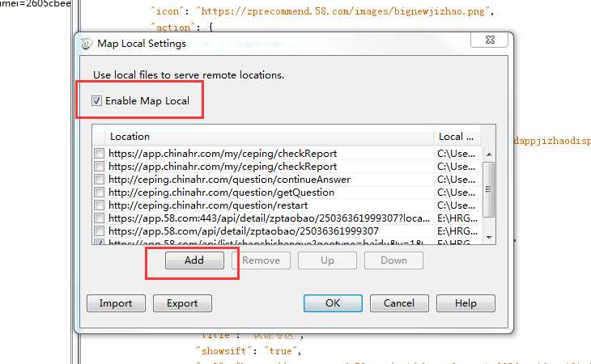Select the question/continueAnswer location row
Screen dimensions: 591x364
point(287,180)
